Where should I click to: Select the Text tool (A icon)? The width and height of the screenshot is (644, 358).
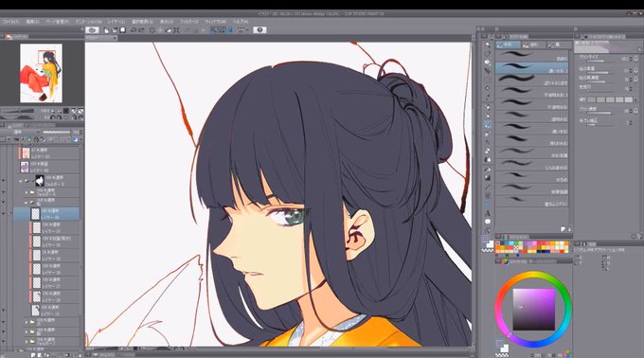point(488,213)
